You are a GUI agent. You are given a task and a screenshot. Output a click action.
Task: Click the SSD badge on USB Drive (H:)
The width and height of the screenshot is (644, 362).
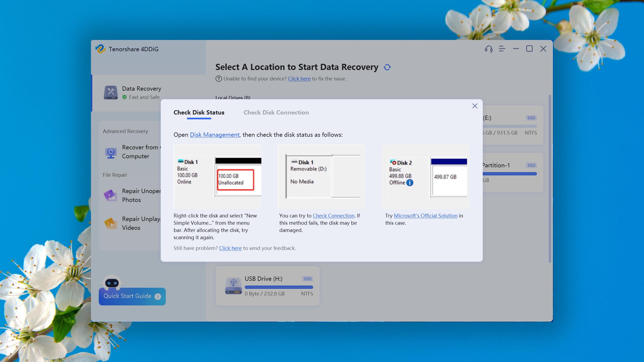[x=307, y=279]
